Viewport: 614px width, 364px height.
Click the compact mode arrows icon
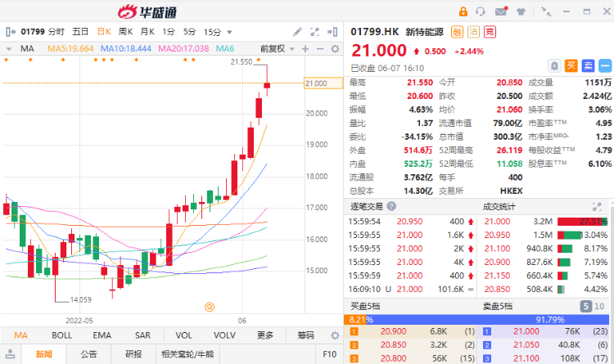pyautogui.click(x=546, y=11)
